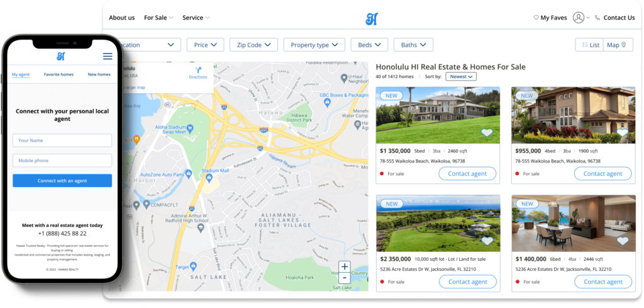
Task: Switch to Map view
Action: [618, 45]
